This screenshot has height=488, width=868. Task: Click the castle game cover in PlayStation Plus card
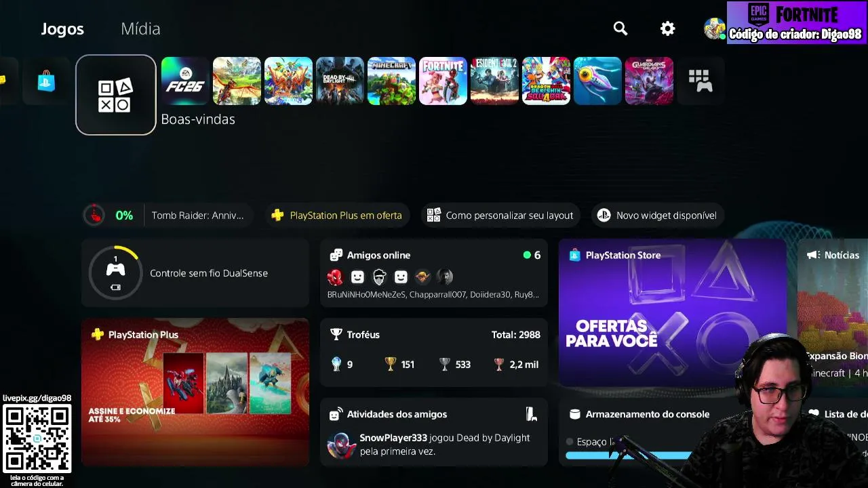226,383
